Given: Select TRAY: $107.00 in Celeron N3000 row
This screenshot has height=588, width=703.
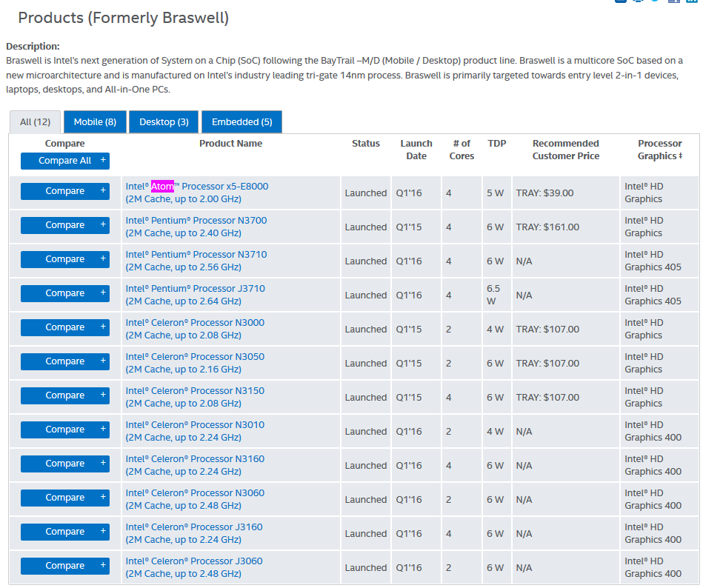Looking at the screenshot, I should click(x=547, y=330).
